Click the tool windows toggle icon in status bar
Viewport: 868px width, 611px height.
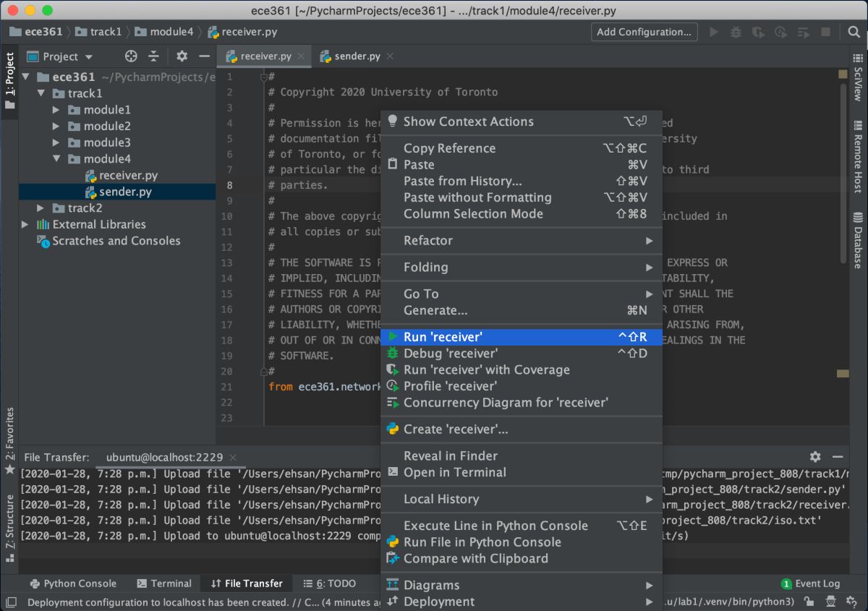click(x=11, y=602)
